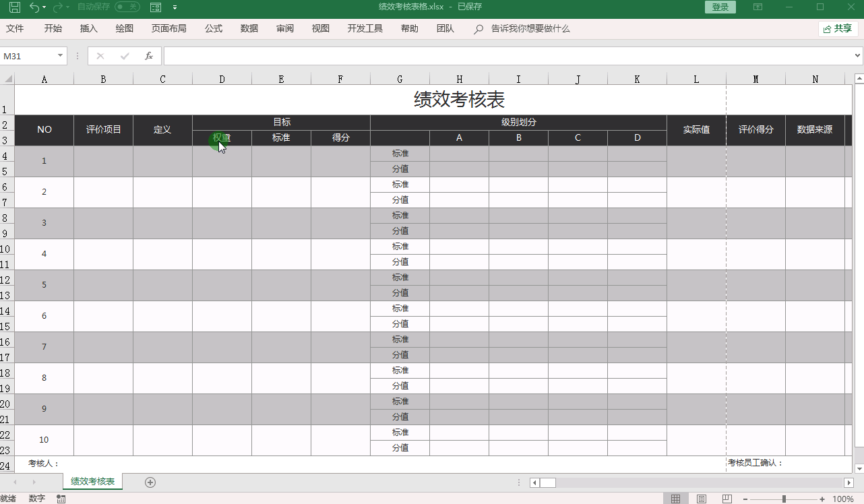
Task: Click the 考核人： cell
Action: pyautogui.click(x=44, y=464)
